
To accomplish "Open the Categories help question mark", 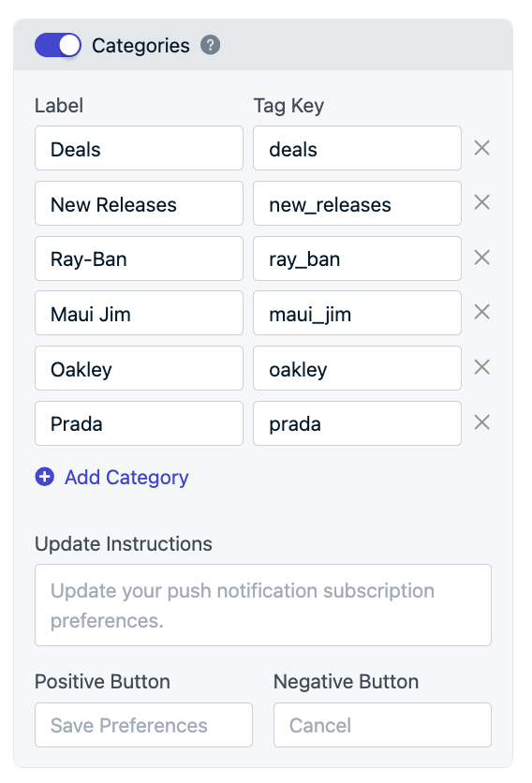I will click(211, 45).
